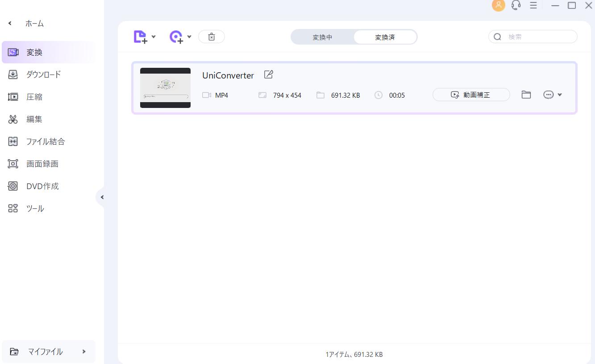
Task: Click the 変換 sidebar icon
Action: (x=13, y=52)
